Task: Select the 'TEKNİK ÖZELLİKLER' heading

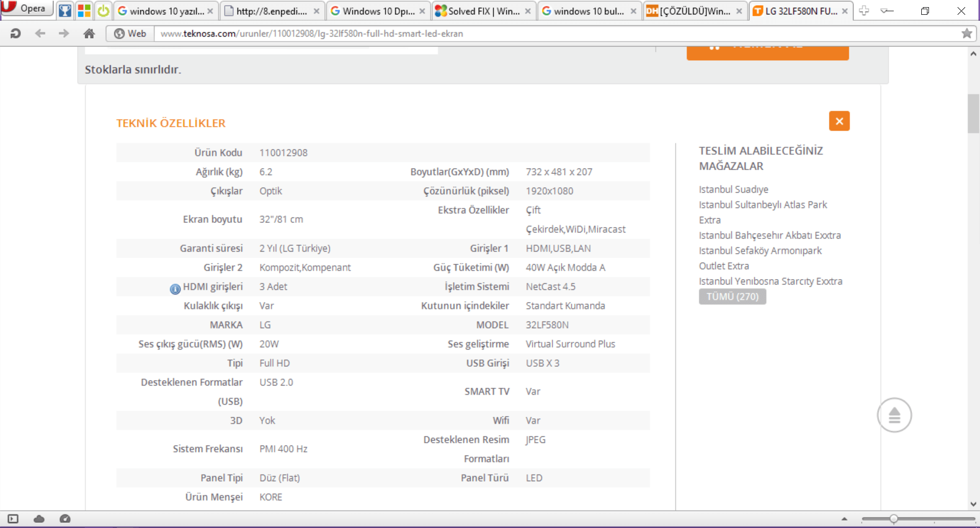Action: pos(170,123)
